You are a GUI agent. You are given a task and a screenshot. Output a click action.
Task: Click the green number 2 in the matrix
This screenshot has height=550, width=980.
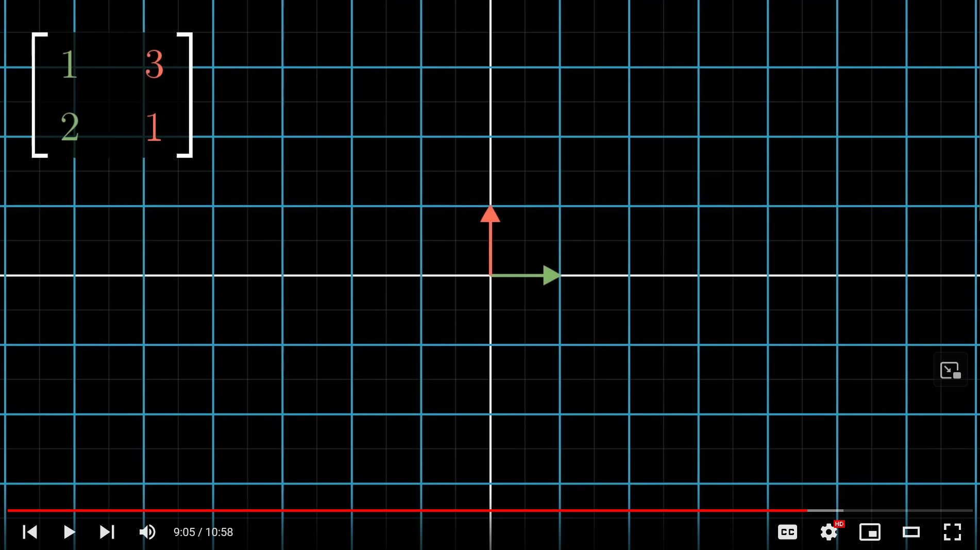pyautogui.click(x=70, y=127)
